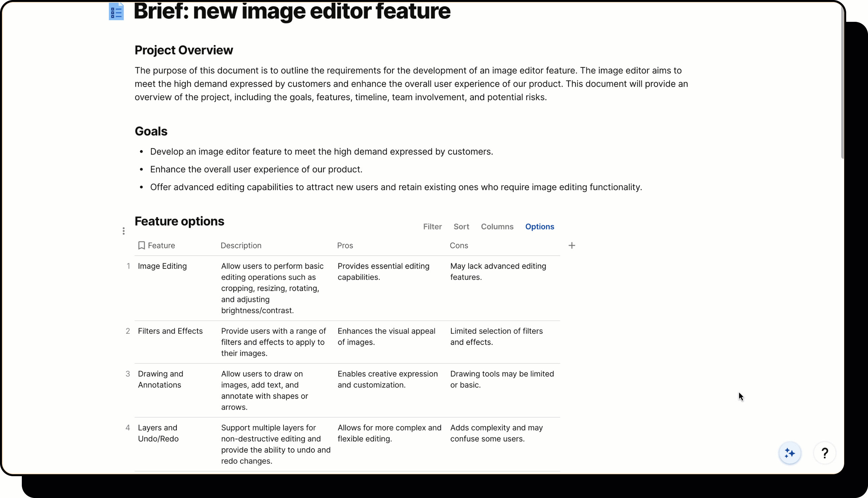Click the page title 'Brief: new image editor feature'

[x=292, y=12]
